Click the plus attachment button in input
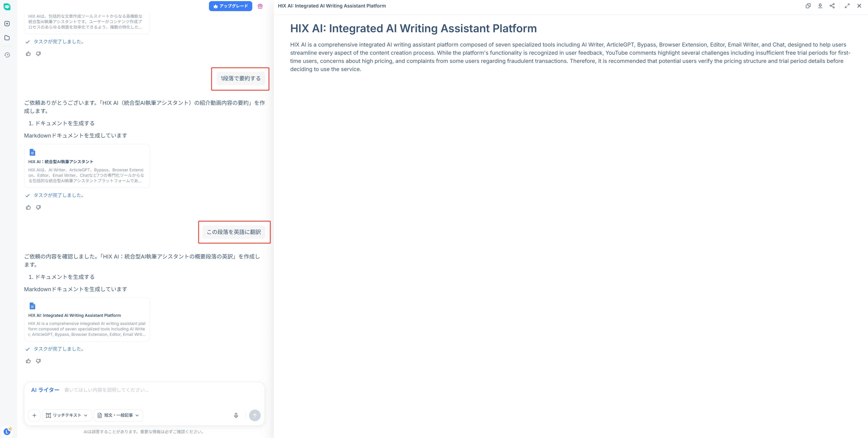868x438 pixels. [34, 415]
